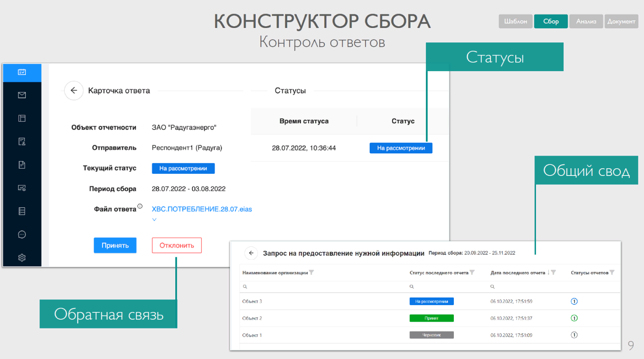Image resolution: width=644 pixels, height=359 pixels.
Task: Click the Отклонить button
Action: click(x=177, y=245)
